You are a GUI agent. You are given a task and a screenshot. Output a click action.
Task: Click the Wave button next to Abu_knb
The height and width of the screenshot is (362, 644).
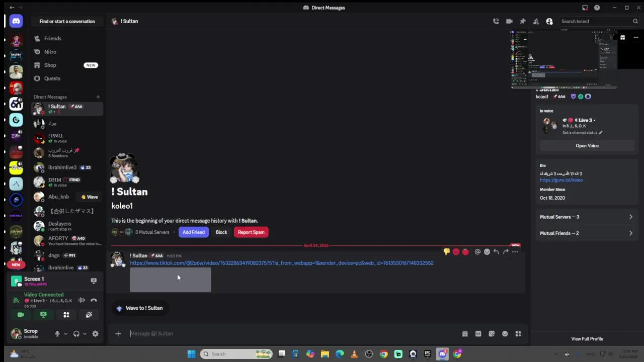89,197
